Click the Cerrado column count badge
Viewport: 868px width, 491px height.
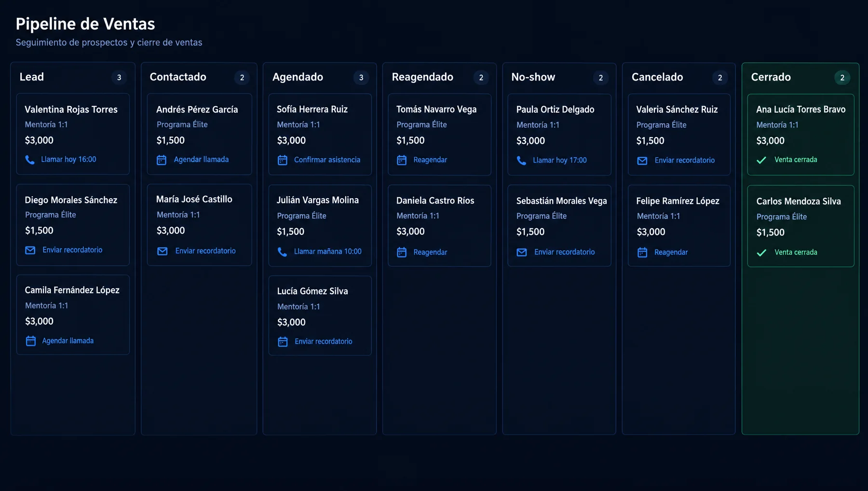[x=842, y=78]
